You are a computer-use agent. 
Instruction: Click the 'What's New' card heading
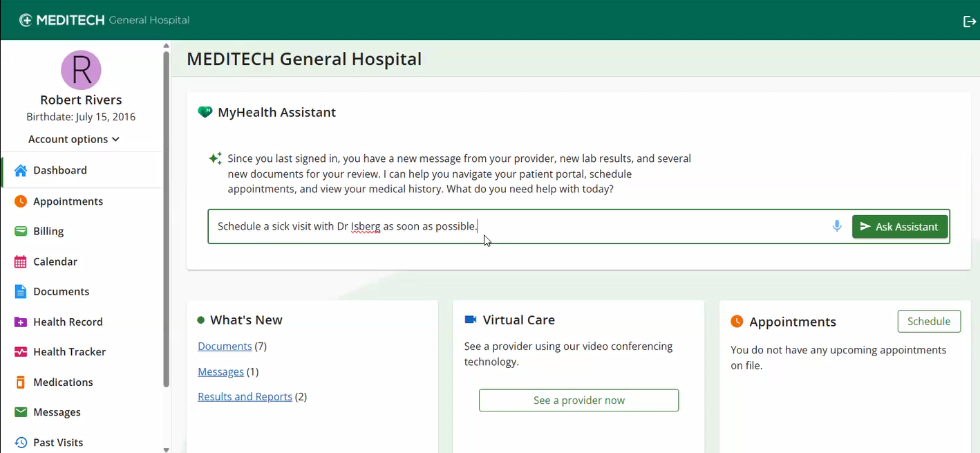tap(246, 320)
